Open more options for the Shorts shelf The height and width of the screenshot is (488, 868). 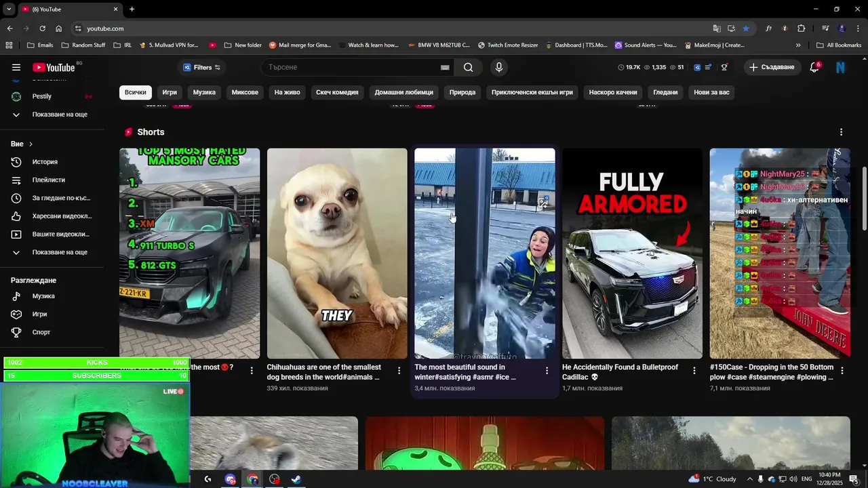tap(841, 132)
